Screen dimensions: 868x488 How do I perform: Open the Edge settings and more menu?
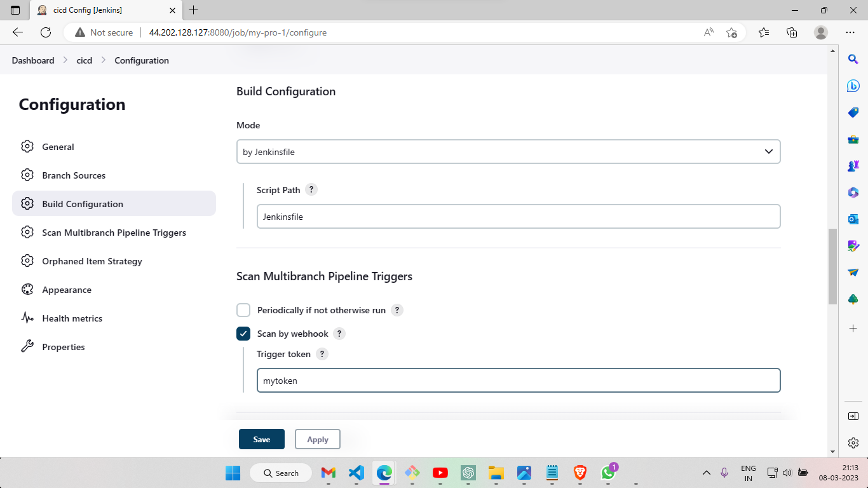(x=850, y=32)
